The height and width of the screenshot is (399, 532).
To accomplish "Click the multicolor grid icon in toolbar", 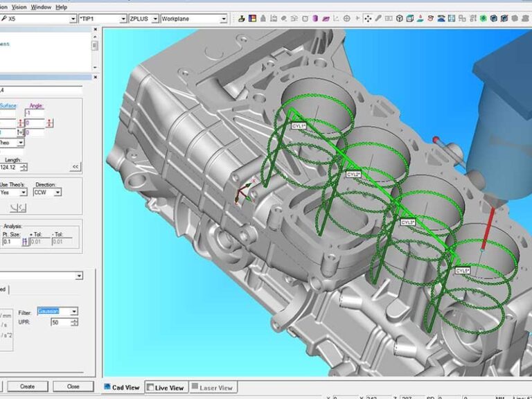I will tap(251, 19).
